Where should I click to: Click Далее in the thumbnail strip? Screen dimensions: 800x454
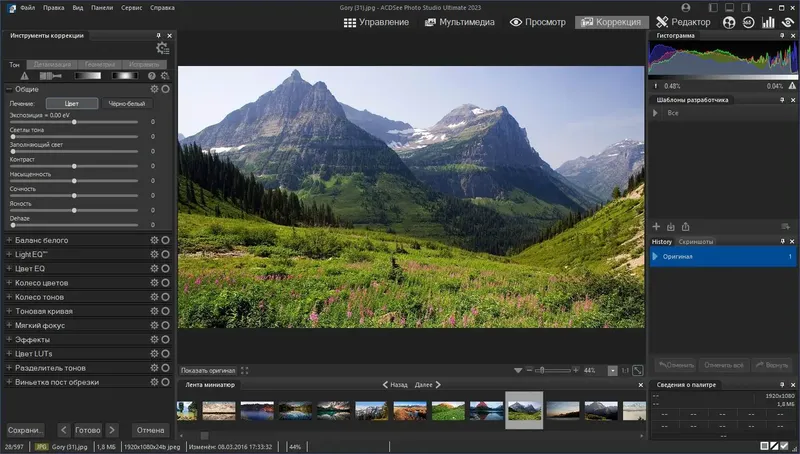(x=428, y=385)
